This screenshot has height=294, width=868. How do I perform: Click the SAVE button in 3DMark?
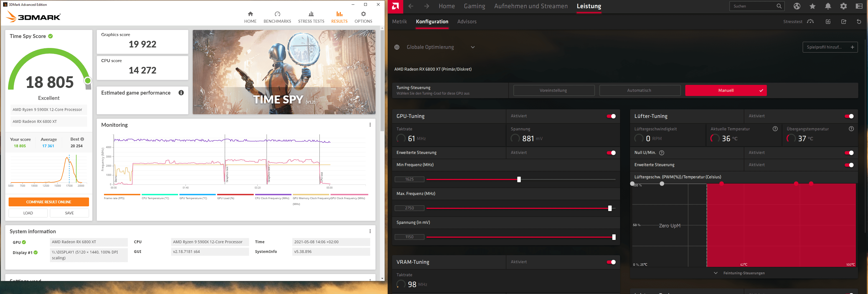(69, 213)
